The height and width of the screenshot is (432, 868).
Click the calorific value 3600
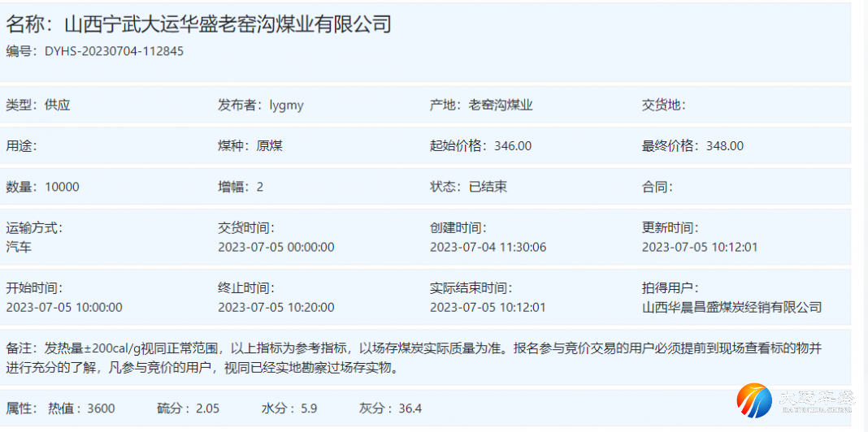[x=102, y=408]
